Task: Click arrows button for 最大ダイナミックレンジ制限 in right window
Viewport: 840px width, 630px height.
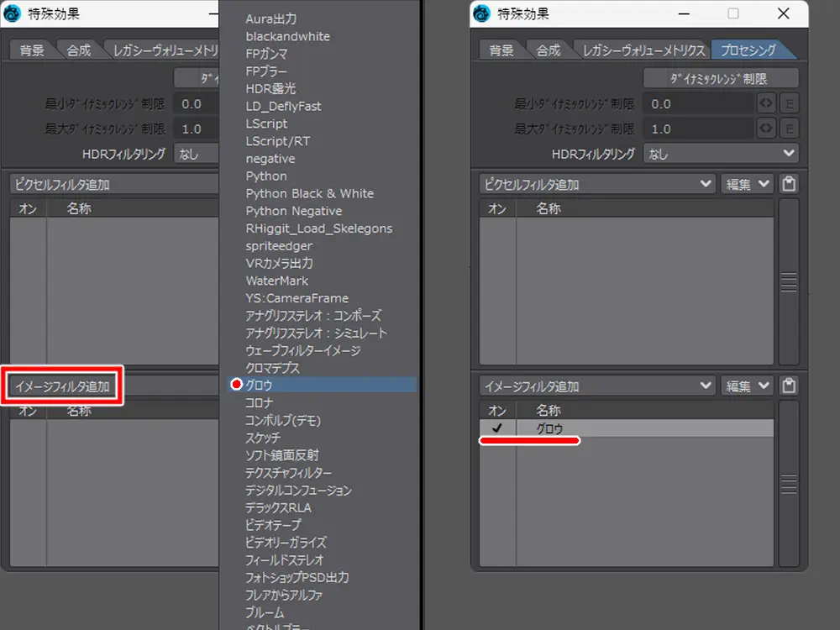Action: point(765,129)
